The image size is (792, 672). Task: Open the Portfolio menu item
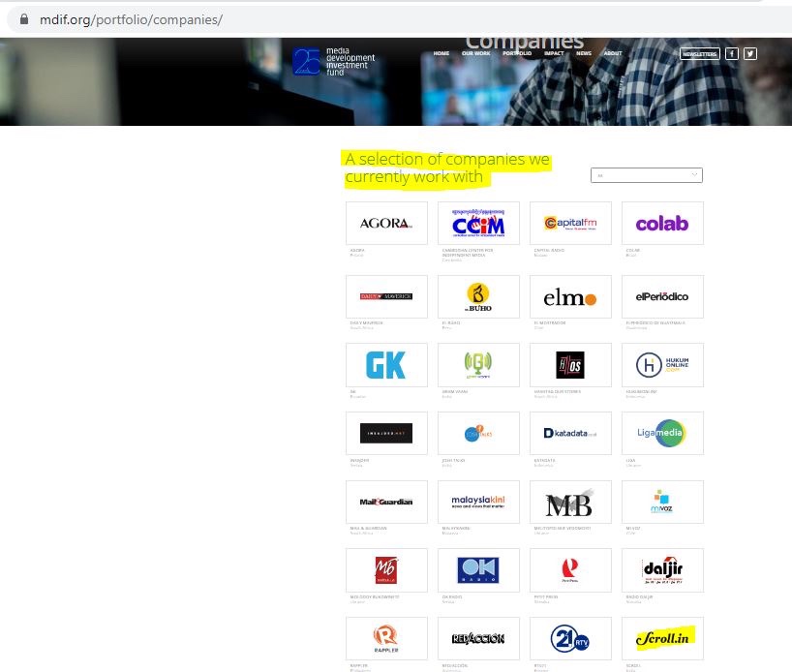[516, 54]
